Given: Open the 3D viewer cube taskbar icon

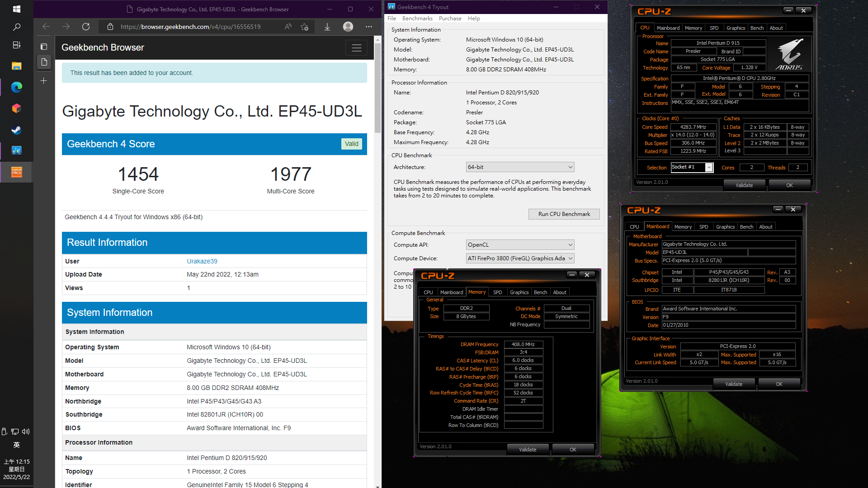Looking at the screenshot, I should (x=16, y=108).
